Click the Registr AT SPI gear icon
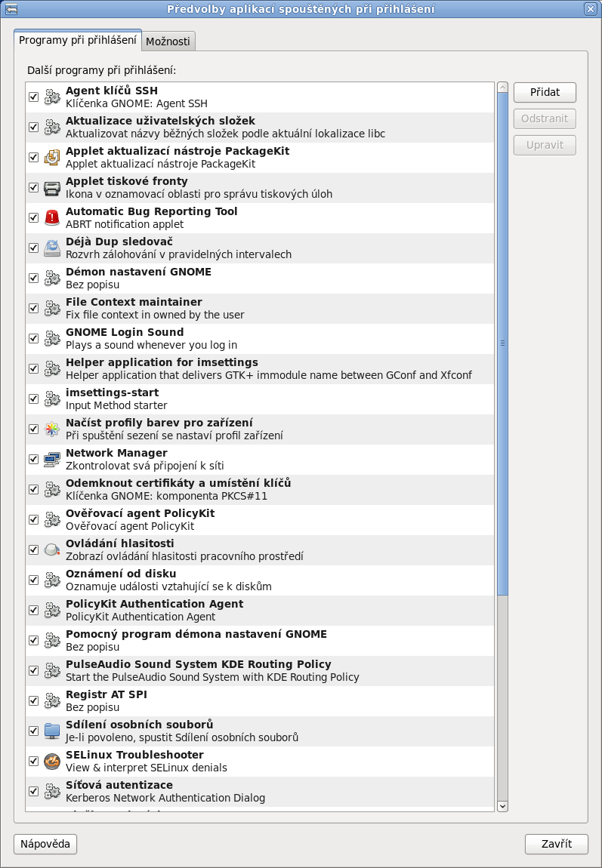The height and width of the screenshot is (868, 602). tap(52, 700)
